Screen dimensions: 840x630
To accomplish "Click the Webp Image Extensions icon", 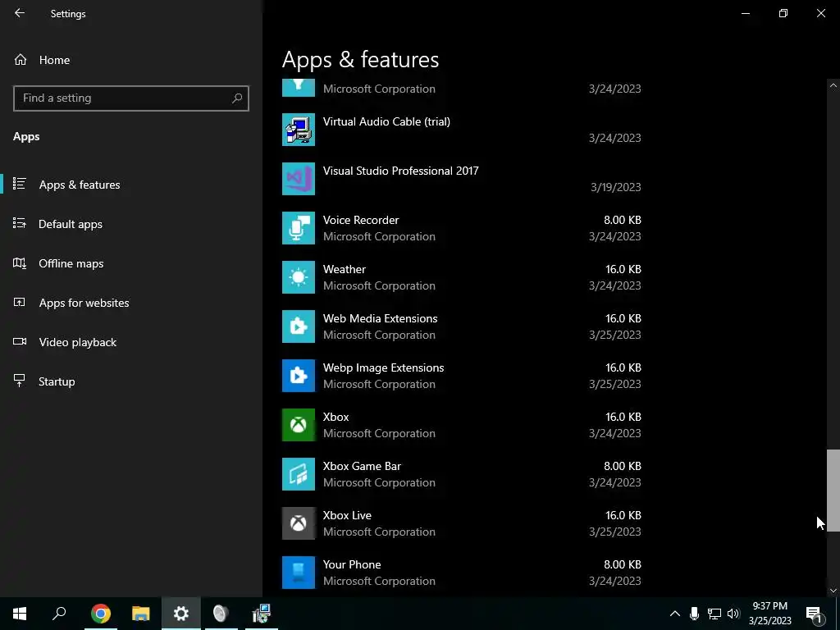I will pyautogui.click(x=299, y=376).
